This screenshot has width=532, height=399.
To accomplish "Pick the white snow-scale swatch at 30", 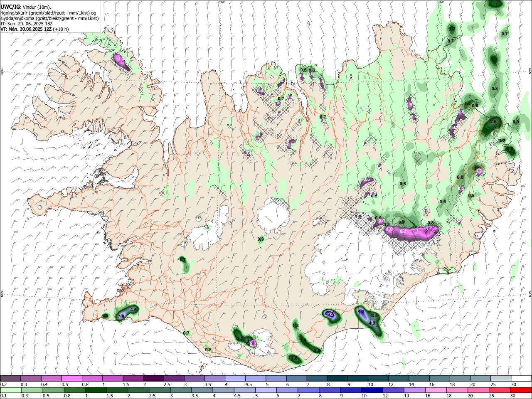I will 521,378.
